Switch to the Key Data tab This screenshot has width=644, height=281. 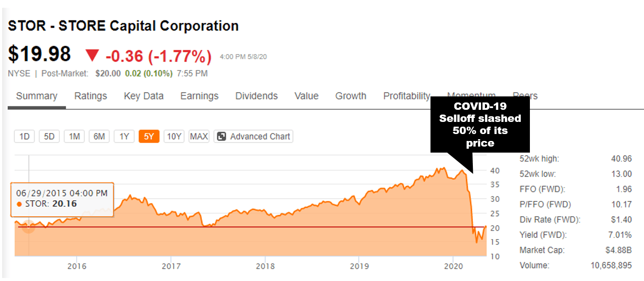(x=143, y=96)
